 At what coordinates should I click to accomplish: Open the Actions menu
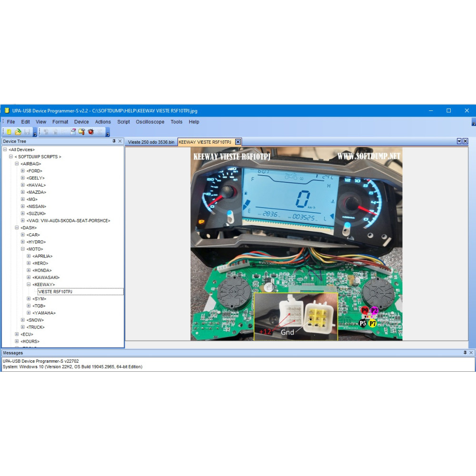pos(103,122)
